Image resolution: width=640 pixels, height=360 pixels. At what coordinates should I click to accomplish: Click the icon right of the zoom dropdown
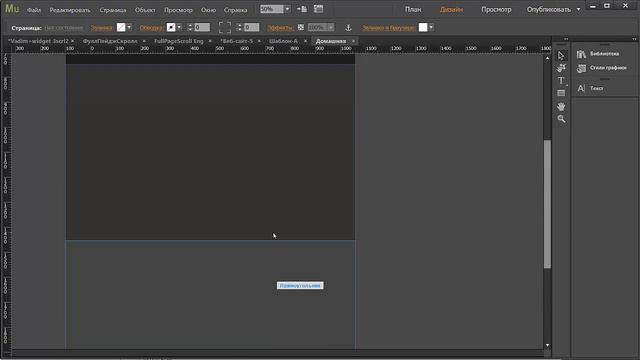point(302,9)
